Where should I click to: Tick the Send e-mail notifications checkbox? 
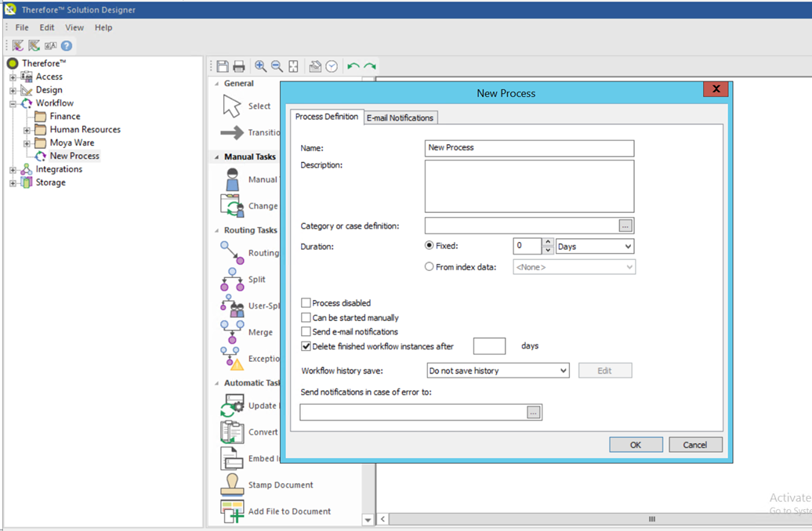[306, 332]
